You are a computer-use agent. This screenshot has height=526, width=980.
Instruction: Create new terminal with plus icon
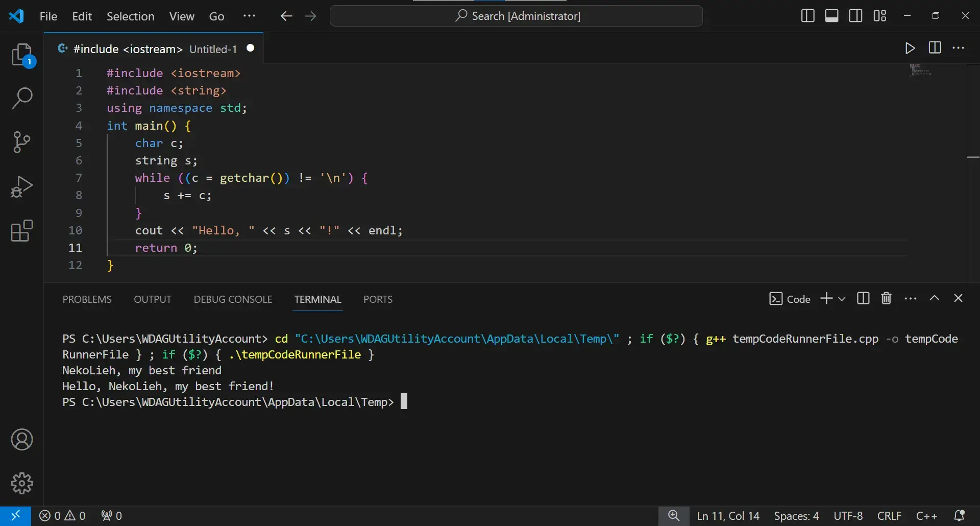pyautogui.click(x=826, y=298)
